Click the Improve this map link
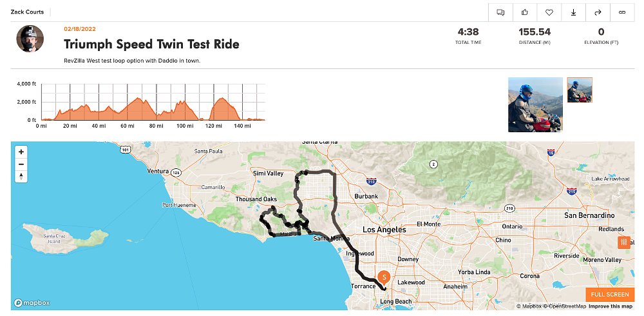644x316 pixels. [611, 306]
